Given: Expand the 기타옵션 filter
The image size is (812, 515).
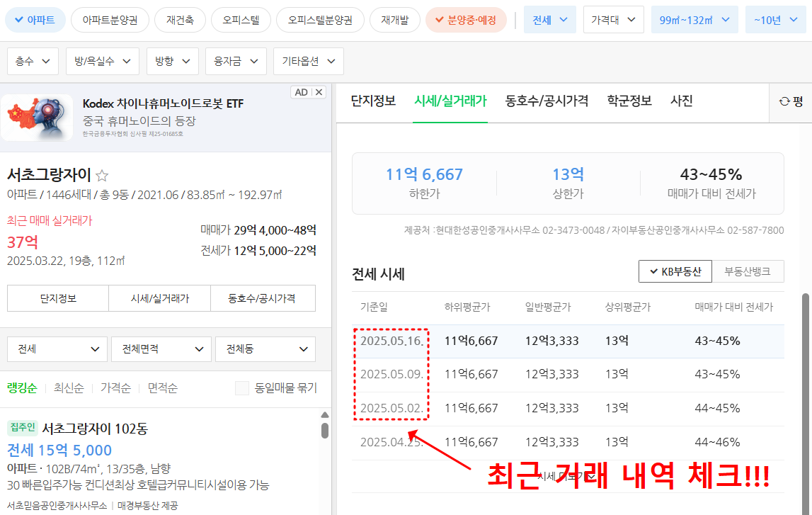Looking at the screenshot, I should tap(309, 61).
